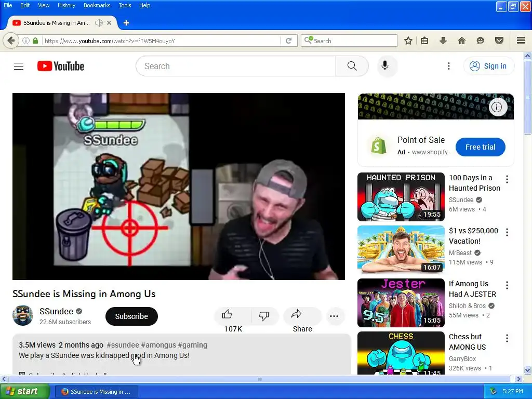Open more actions ellipsis under video
The height and width of the screenshot is (399, 532).
pyautogui.click(x=334, y=316)
